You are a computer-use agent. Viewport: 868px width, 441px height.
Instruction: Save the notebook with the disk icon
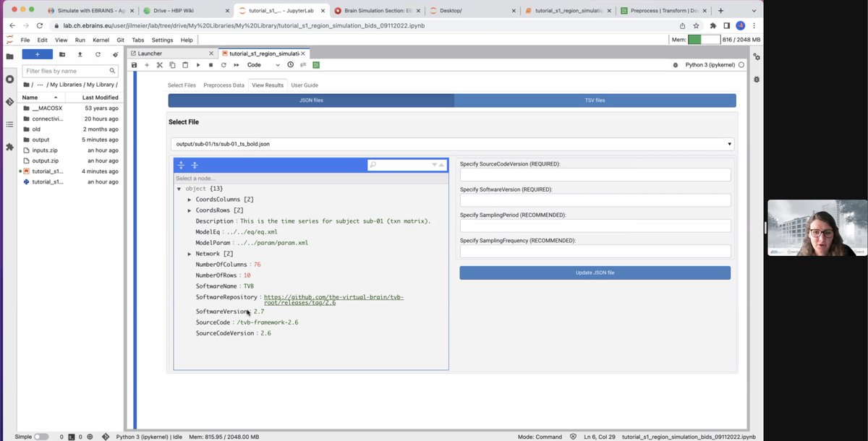pyautogui.click(x=135, y=65)
